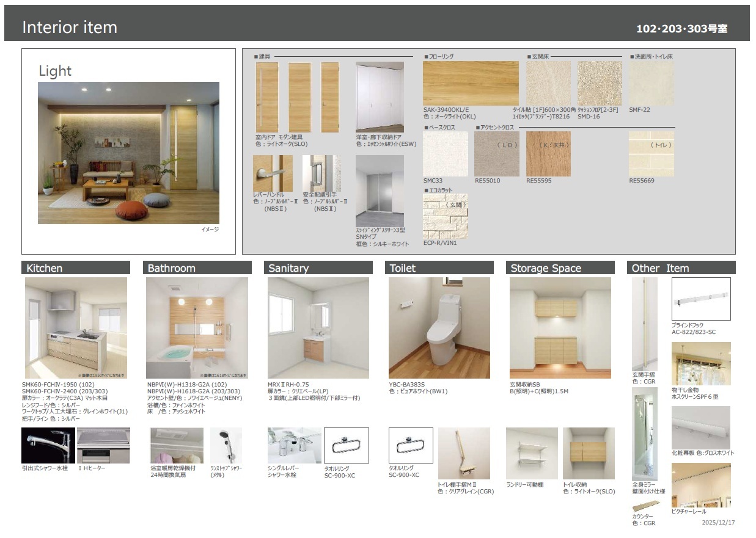Viewport: 756px width, 538px height.
Task: Click the Kitchen section header
Action: pos(76,267)
